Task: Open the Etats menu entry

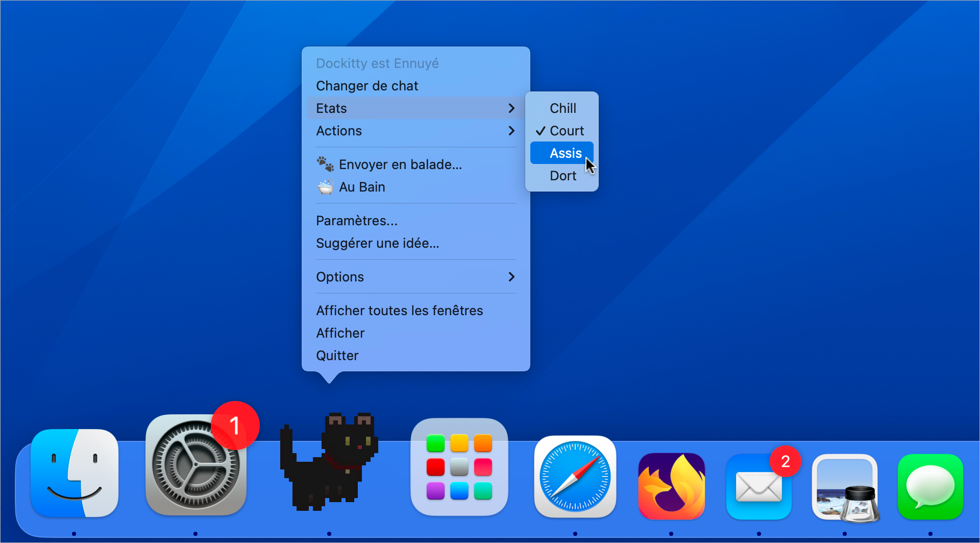Action: [x=416, y=108]
